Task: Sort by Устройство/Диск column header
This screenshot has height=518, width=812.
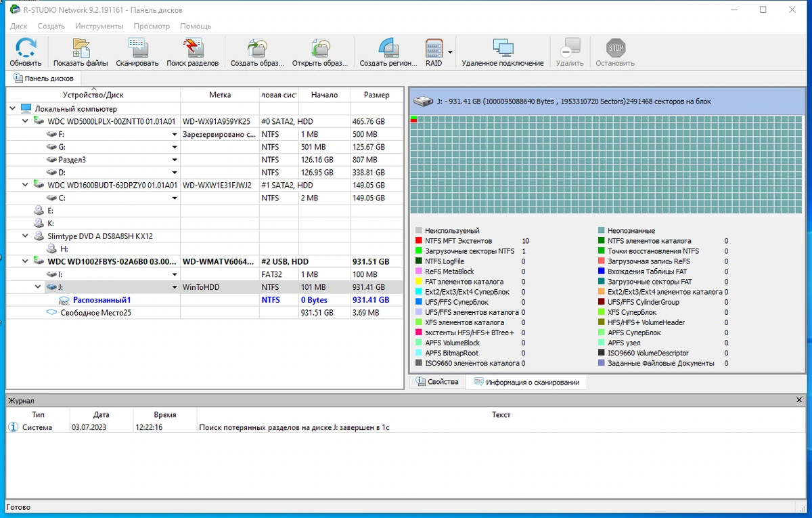Action: pyautogui.click(x=93, y=95)
